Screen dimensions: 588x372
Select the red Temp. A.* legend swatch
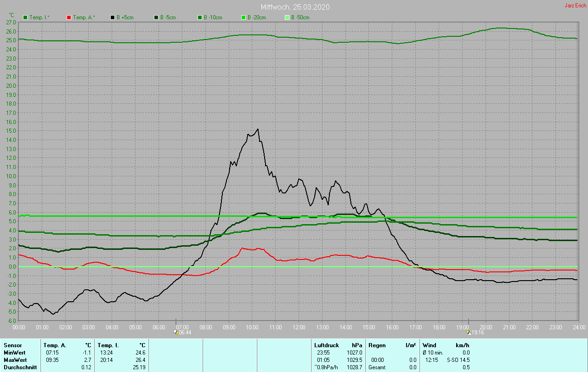pos(69,17)
